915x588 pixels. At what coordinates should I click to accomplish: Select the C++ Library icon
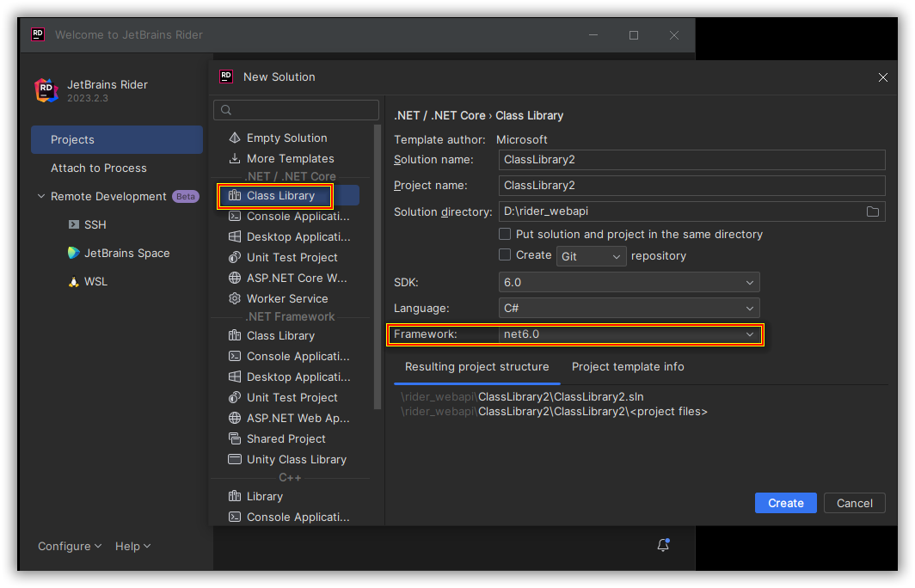[x=235, y=496]
